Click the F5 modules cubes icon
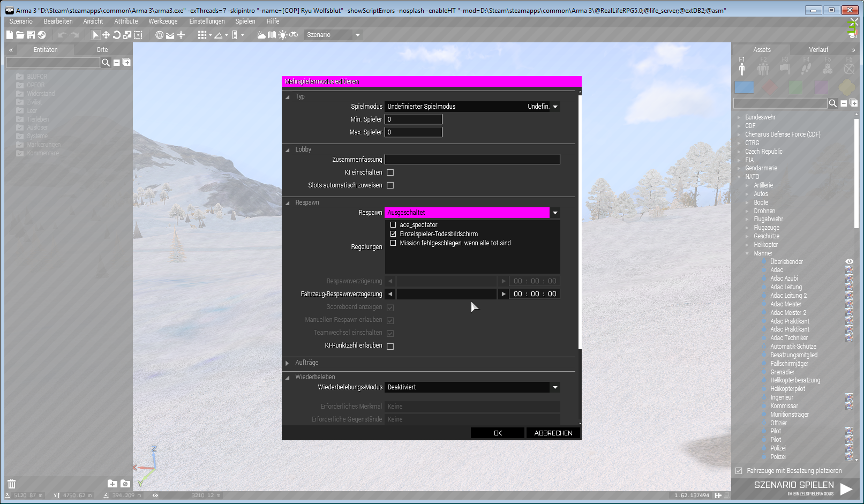Viewport: 864px width, 504px height. pyautogui.click(x=828, y=69)
